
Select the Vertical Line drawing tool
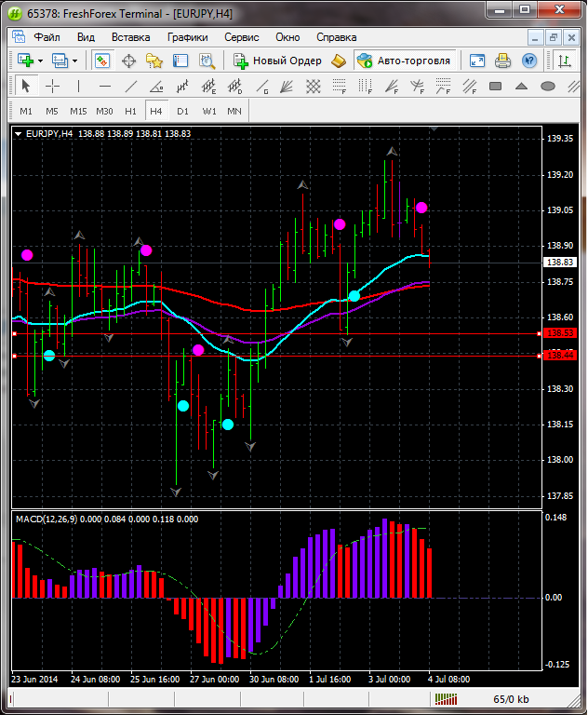79,87
